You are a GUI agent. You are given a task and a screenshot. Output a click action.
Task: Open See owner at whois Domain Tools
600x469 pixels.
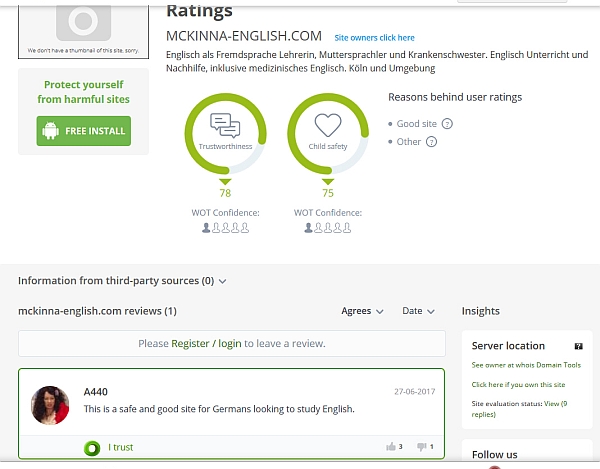(526, 365)
